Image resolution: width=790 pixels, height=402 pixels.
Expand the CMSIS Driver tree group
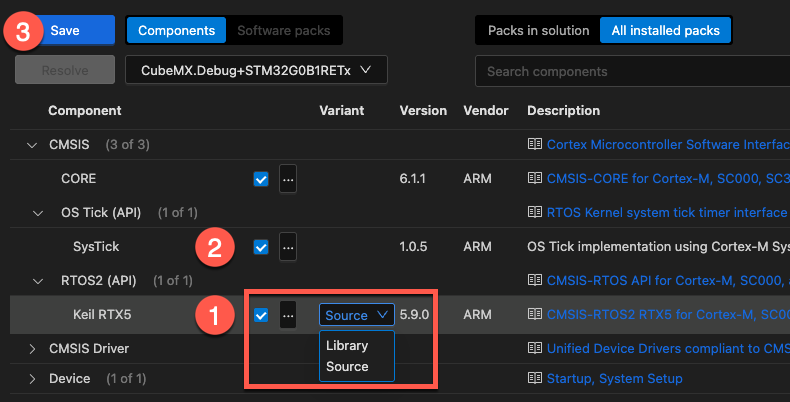point(32,349)
